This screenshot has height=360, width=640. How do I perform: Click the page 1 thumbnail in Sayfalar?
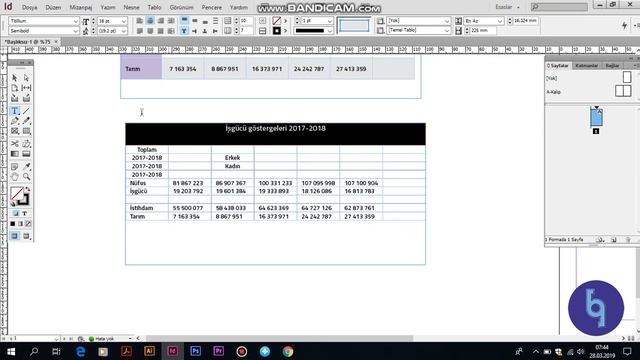[x=596, y=118]
